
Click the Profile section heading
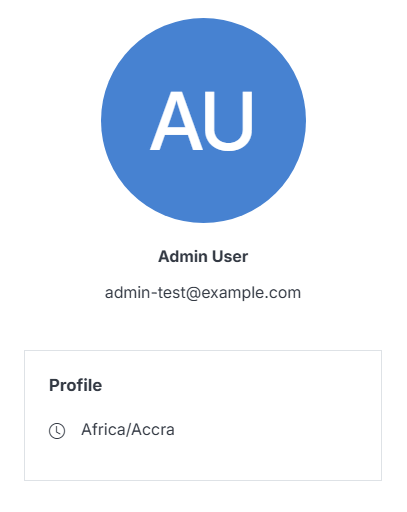click(x=76, y=385)
